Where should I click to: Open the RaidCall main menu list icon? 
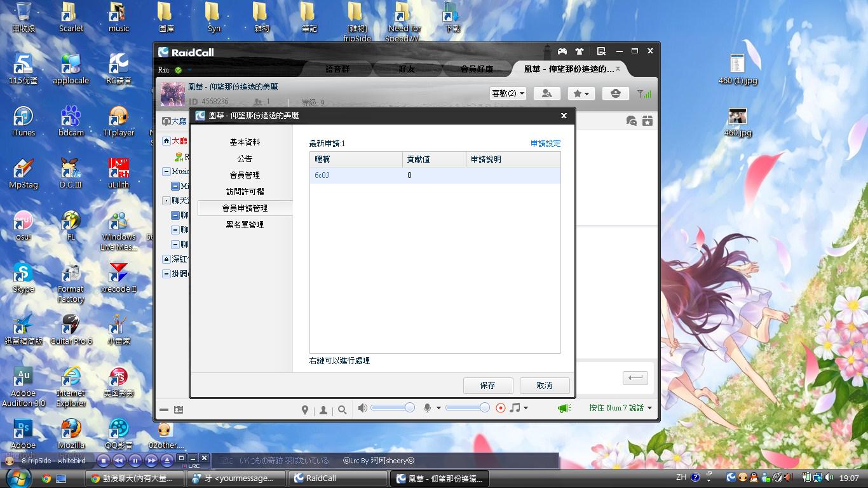pos(601,51)
